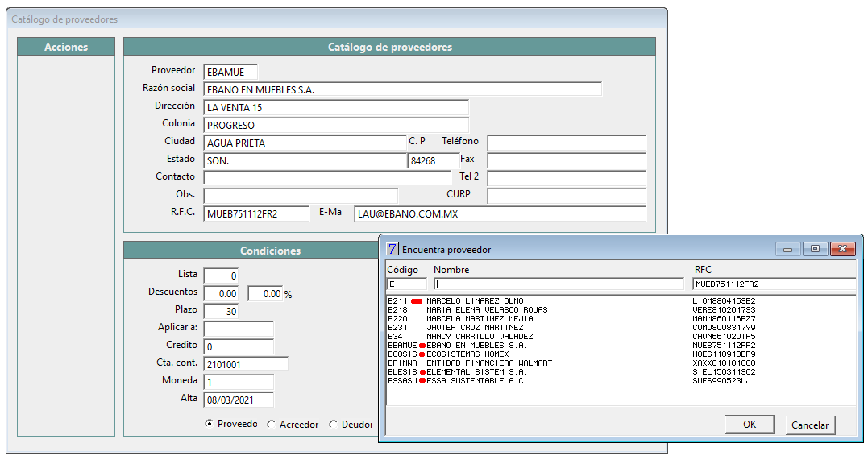Click the Lista field
The height and width of the screenshot is (460, 868).
tap(221, 276)
